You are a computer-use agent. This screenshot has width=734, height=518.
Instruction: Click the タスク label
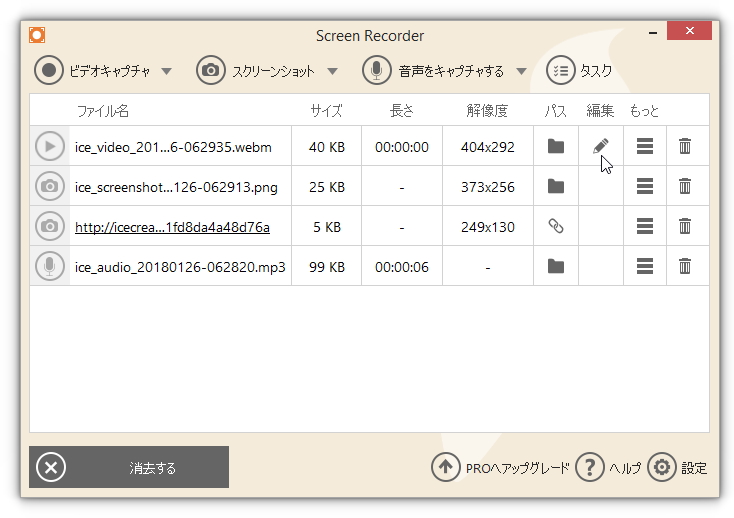(x=596, y=71)
